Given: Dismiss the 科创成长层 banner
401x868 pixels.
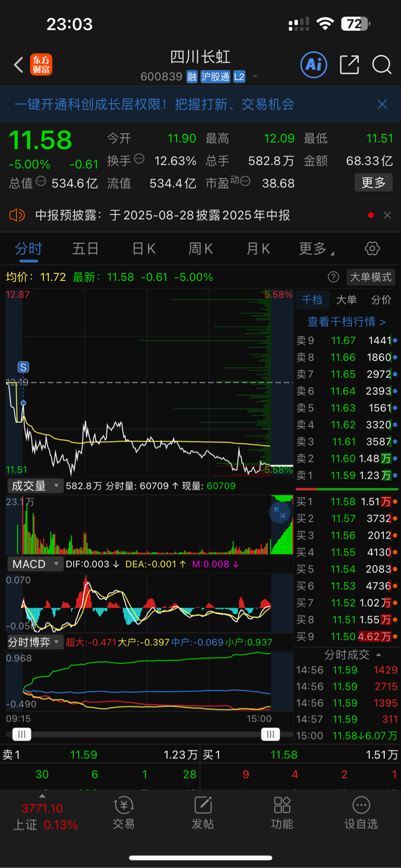Looking at the screenshot, I should [382, 104].
